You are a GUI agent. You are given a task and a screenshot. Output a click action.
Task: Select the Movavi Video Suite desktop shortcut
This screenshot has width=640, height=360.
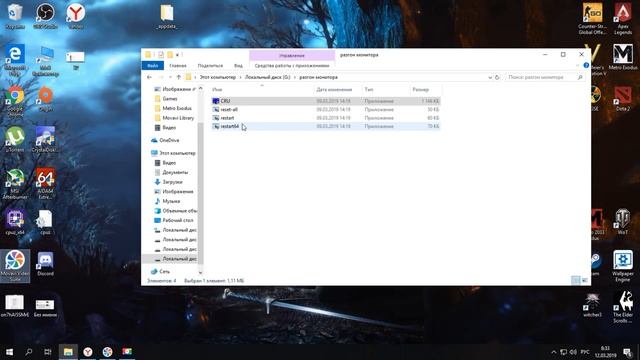click(x=15, y=265)
